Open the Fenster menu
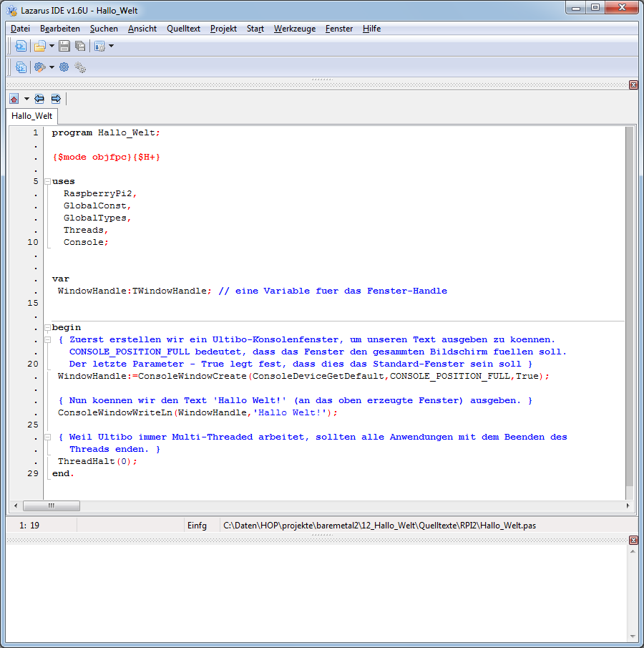The width and height of the screenshot is (644, 648). pos(339,29)
